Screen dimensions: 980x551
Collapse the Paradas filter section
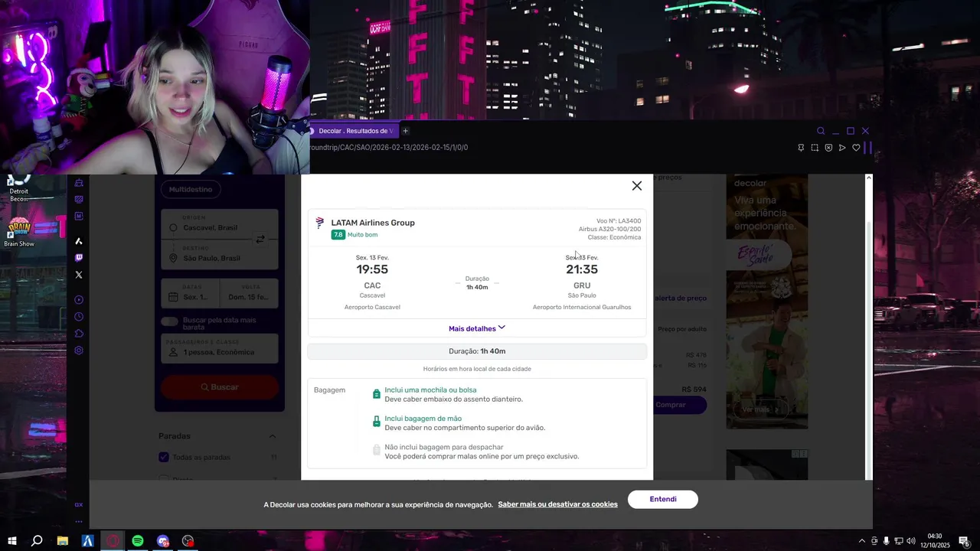pyautogui.click(x=272, y=436)
